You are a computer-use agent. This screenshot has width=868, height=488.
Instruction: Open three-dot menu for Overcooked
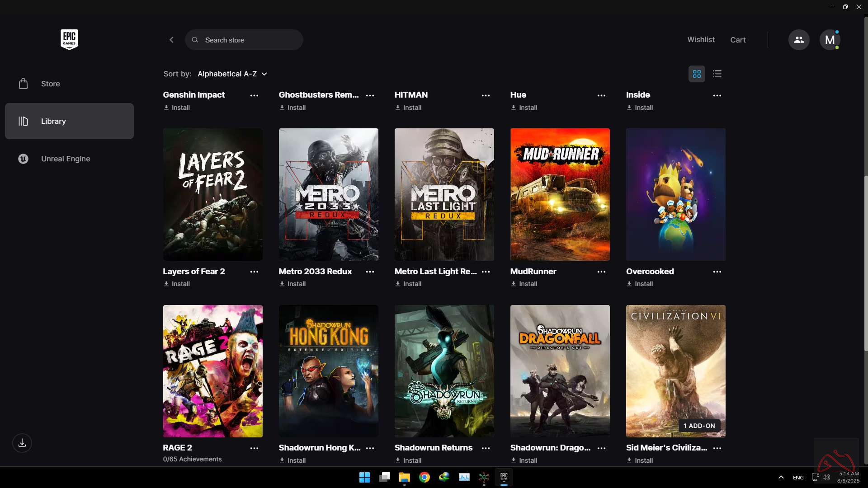click(x=717, y=272)
